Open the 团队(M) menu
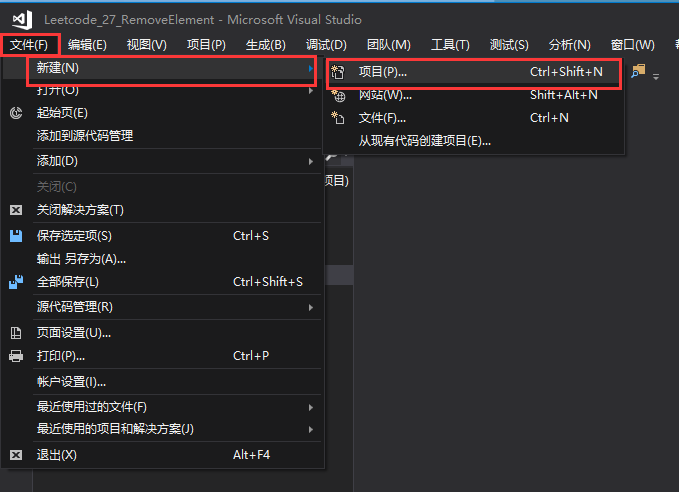The height and width of the screenshot is (492, 679). [388, 45]
